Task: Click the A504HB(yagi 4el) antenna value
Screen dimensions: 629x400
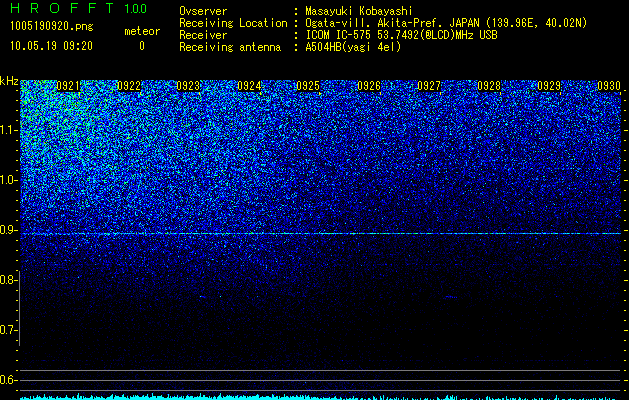Action: 353,47
